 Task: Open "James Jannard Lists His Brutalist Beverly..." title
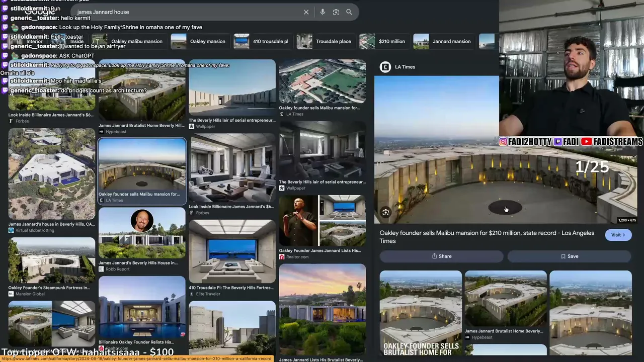(x=321, y=360)
